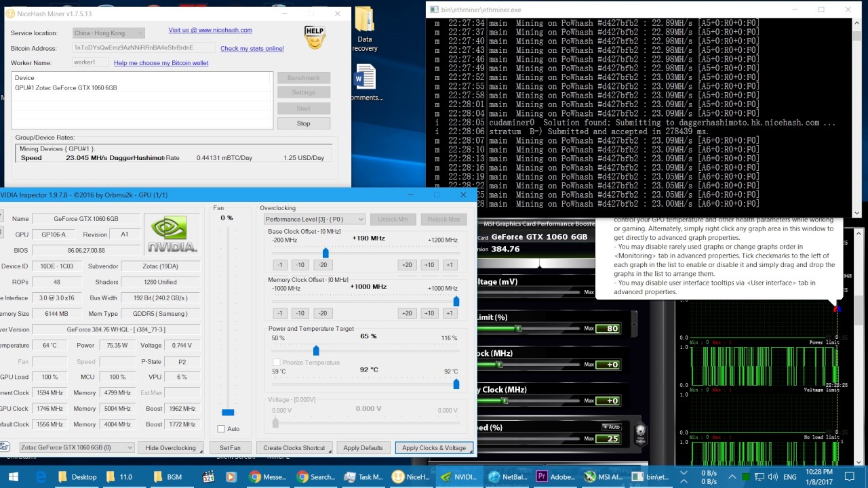The height and width of the screenshot is (488, 868).
Task: Open the Desktop folder taskbar item
Action: pos(77,476)
